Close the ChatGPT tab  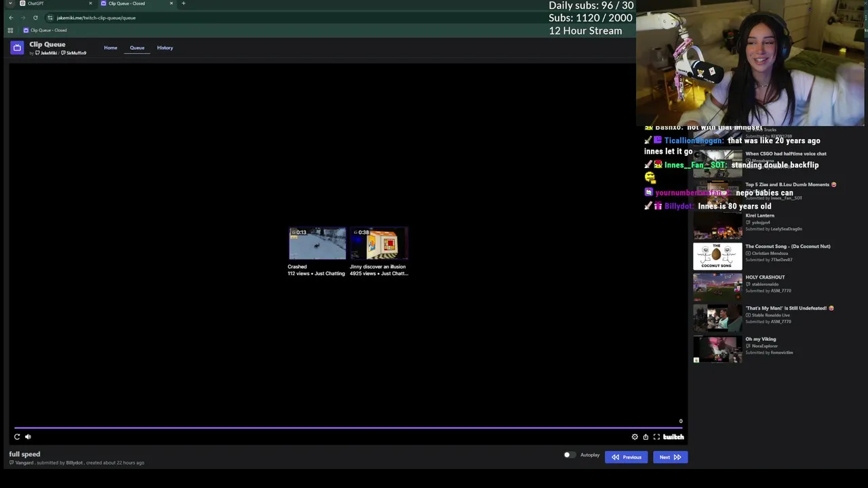[90, 3]
